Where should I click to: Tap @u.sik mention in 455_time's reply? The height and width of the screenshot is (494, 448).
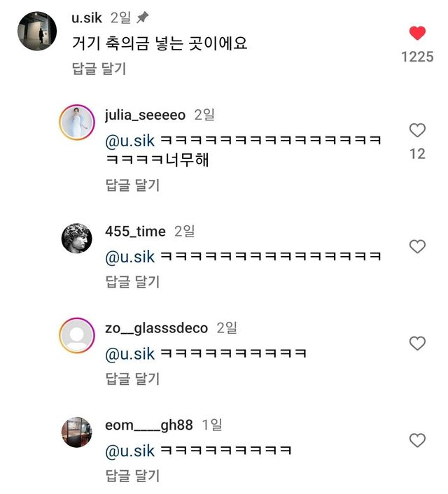tap(129, 257)
